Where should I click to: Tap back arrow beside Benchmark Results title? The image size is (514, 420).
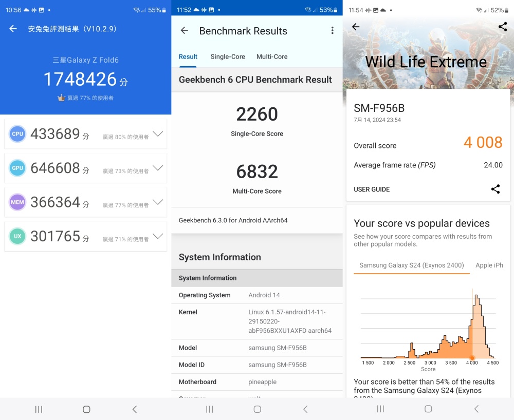[185, 31]
